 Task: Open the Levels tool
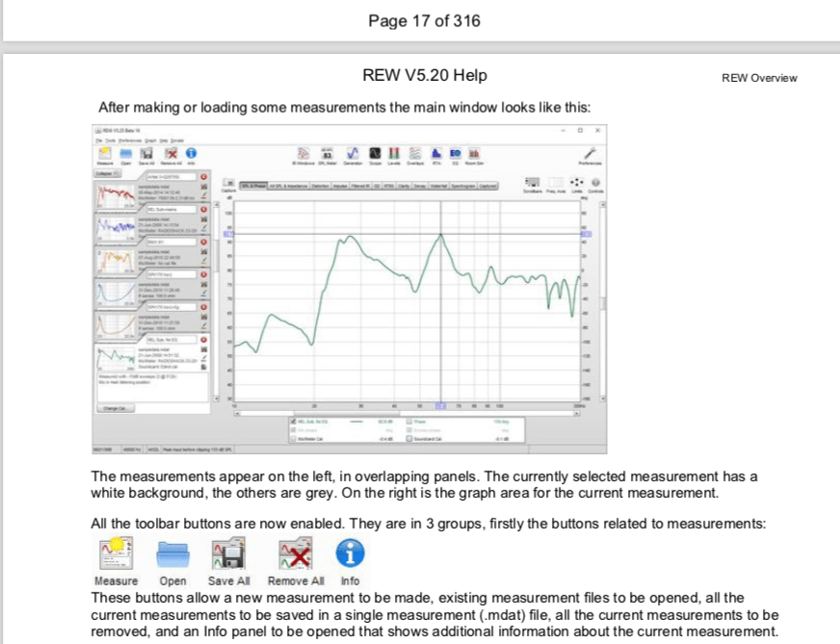pyautogui.click(x=394, y=154)
